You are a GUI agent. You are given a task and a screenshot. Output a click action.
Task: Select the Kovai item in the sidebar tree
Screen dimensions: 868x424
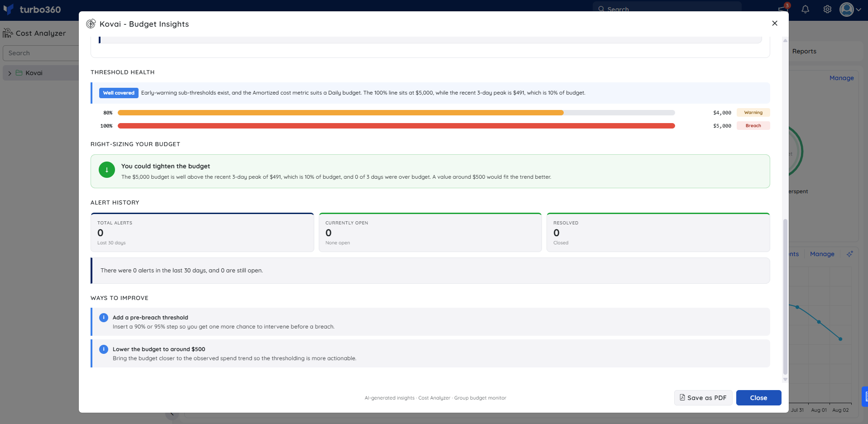tap(41, 73)
